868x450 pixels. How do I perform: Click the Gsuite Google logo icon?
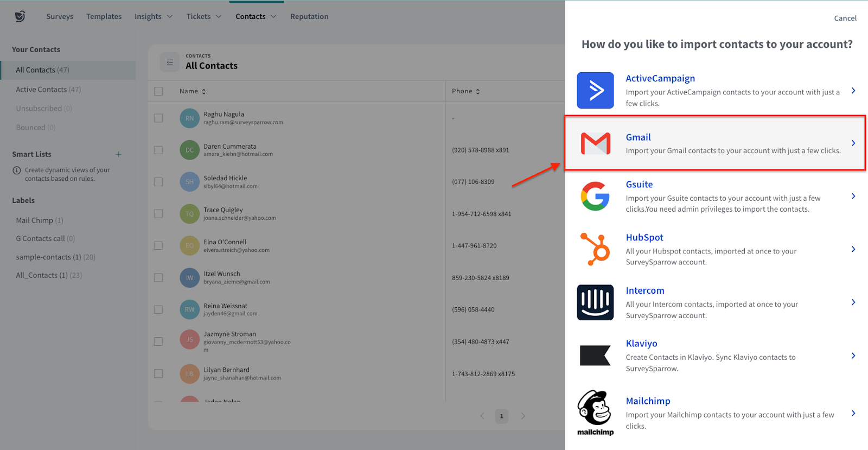pos(595,196)
